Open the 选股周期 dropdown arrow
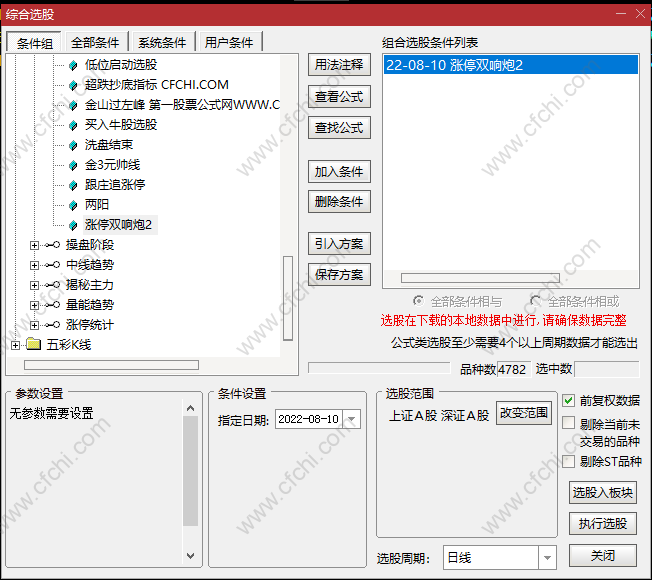This screenshot has width=652, height=580. pyautogui.click(x=547, y=558)
